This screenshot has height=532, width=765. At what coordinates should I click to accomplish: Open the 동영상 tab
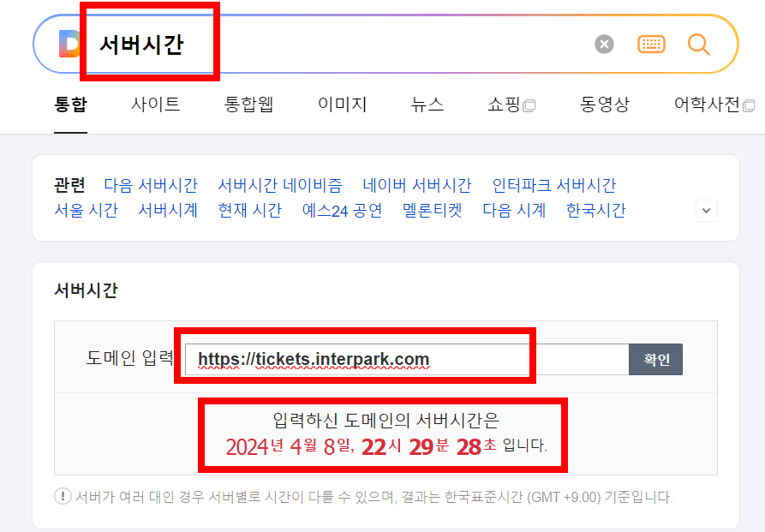point(605,103)
